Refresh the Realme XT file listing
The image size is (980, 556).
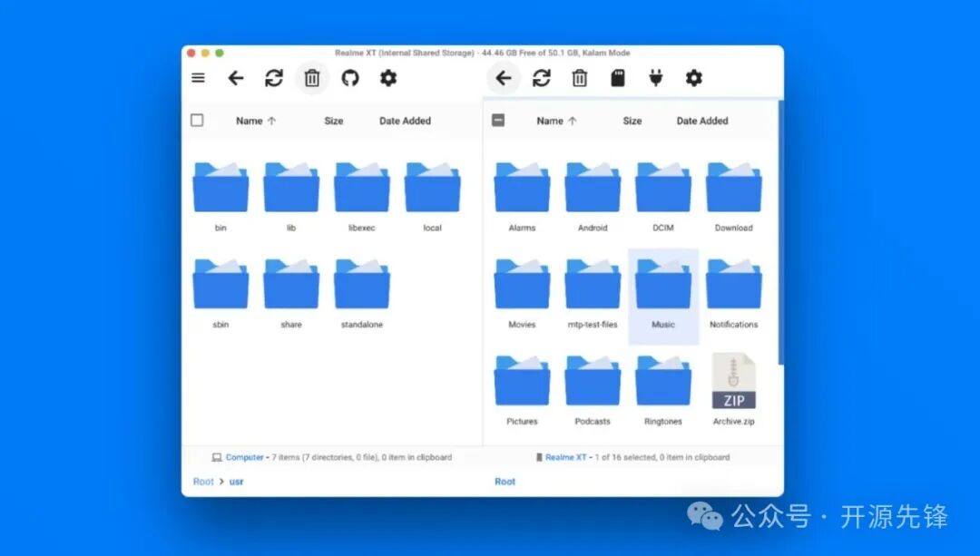(x=542, y=78)
